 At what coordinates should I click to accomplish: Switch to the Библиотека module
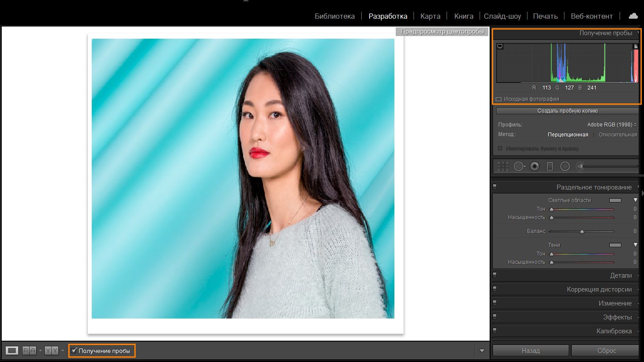click(x=334, y=16)
